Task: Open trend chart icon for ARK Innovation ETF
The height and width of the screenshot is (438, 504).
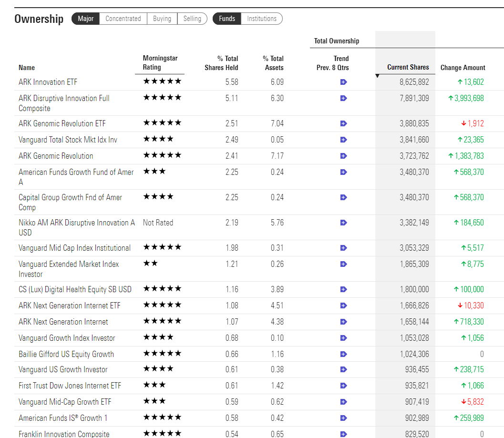Action: [x=343, y=82]
